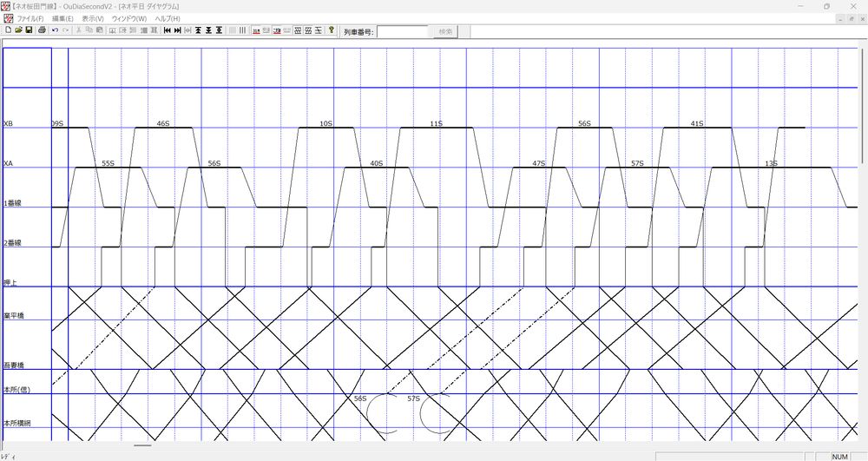
Task: Open the ファイル(F) menu
Action: tap(30, 19)
